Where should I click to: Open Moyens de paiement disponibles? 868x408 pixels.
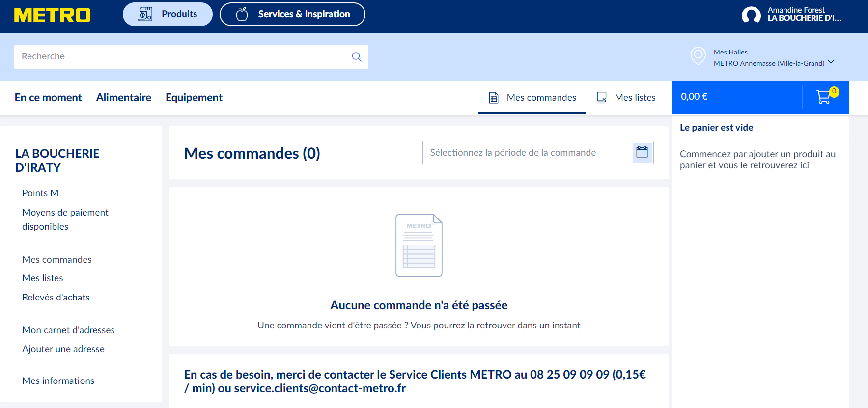point(65,219)
